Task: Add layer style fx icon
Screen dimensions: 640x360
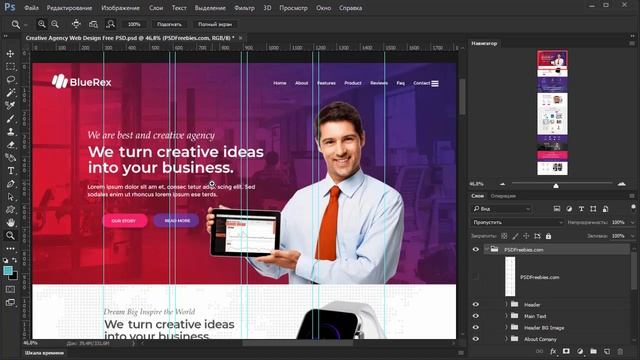Action: click(553, 351)
